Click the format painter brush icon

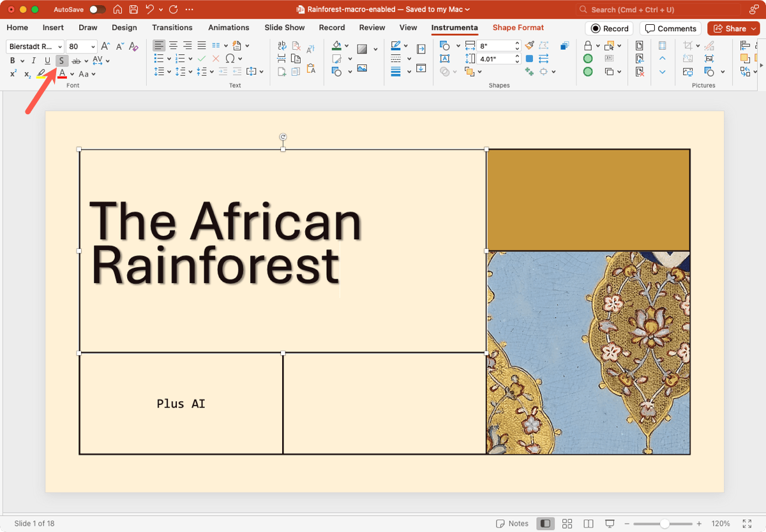tap(529, 46)
